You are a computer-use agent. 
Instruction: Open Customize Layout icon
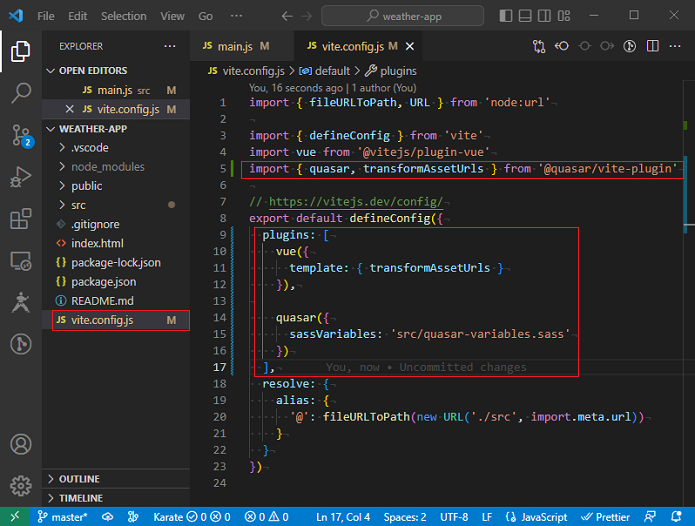(x=564, y=16)
